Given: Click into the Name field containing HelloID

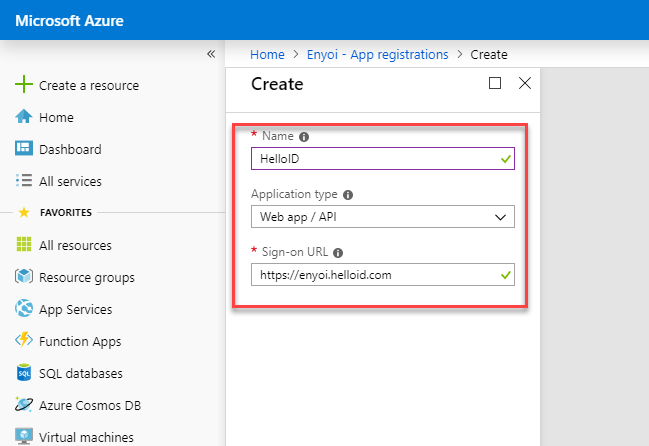Looking at the screenshot, I should (383, 158).
